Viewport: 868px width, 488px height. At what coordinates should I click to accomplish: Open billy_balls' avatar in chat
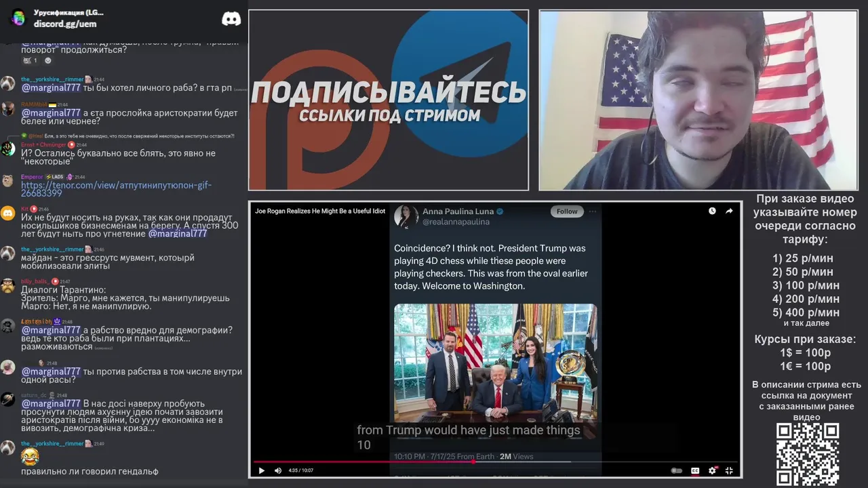[x=7, y=285]
